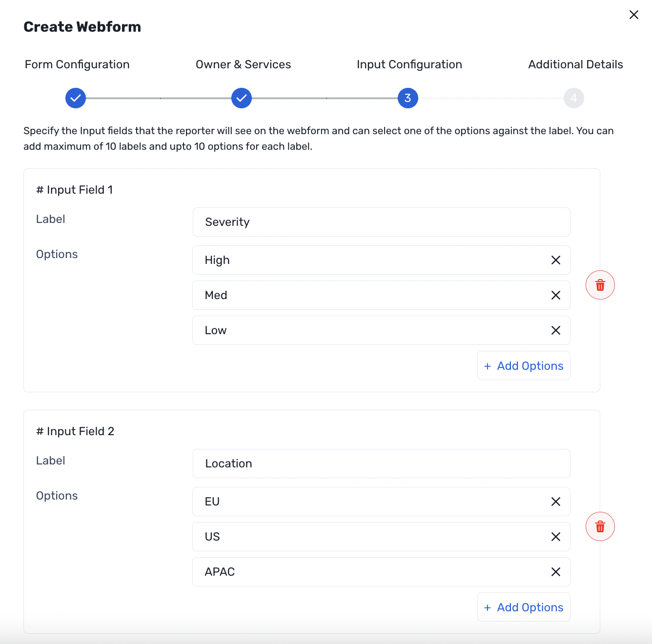This screenshot has width=652, height=644.
Task: Remove the EU option using its X icon
Action: coord(555,502)
